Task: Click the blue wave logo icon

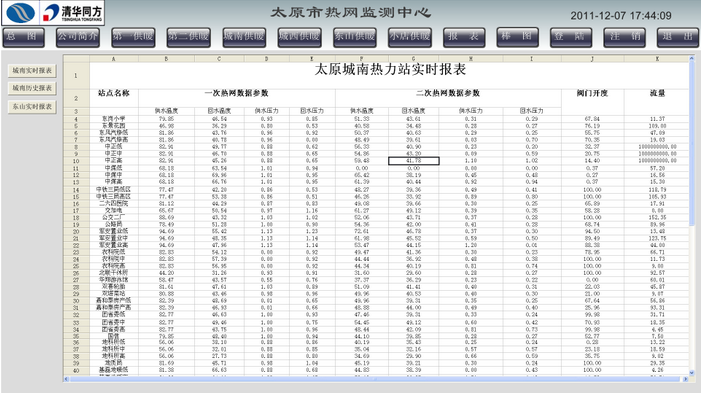Action: pyautogui.click(x=21, y=13)
